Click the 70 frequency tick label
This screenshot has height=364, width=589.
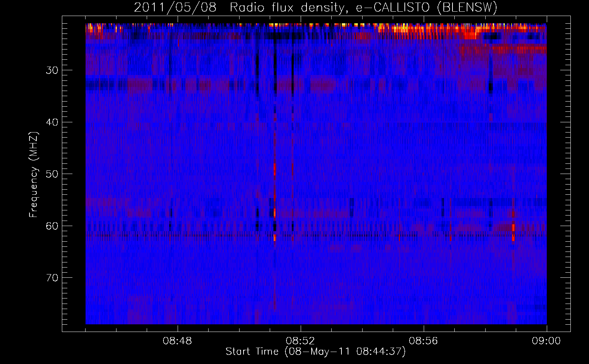click(52, 278)
